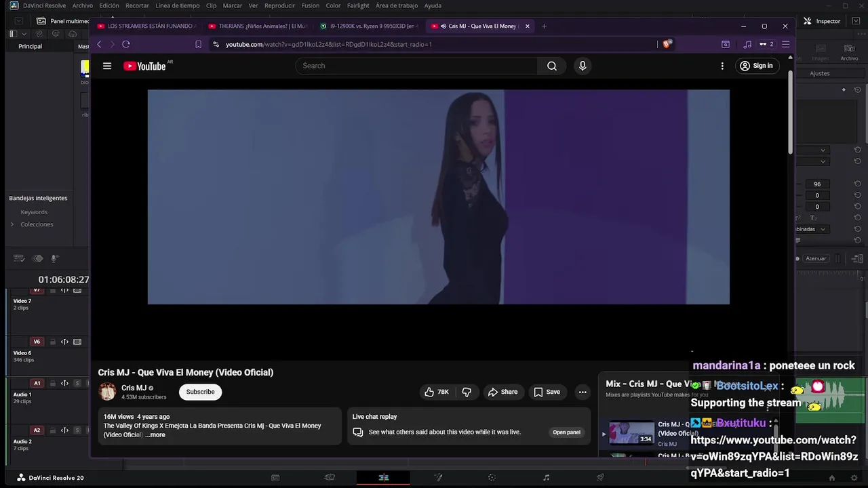Open the Media page icon
This screenshot has height=488, width=868.
275,478
